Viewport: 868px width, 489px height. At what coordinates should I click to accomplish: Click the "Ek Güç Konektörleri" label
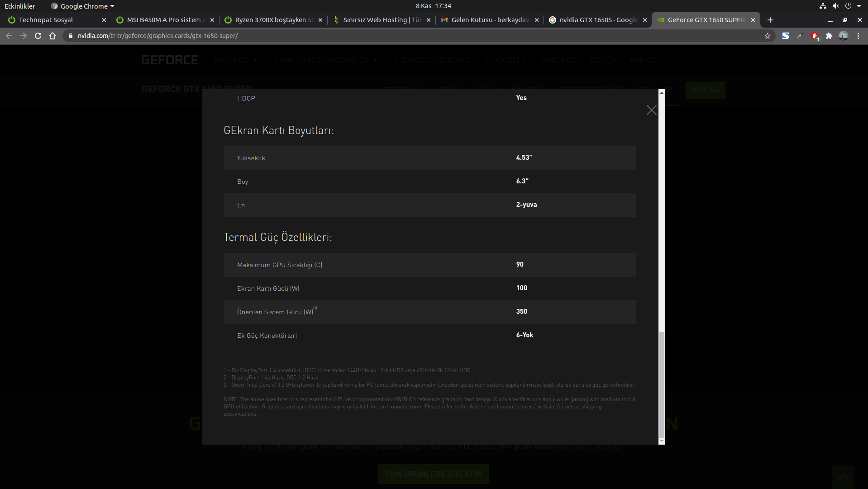(x=267, y=336)
